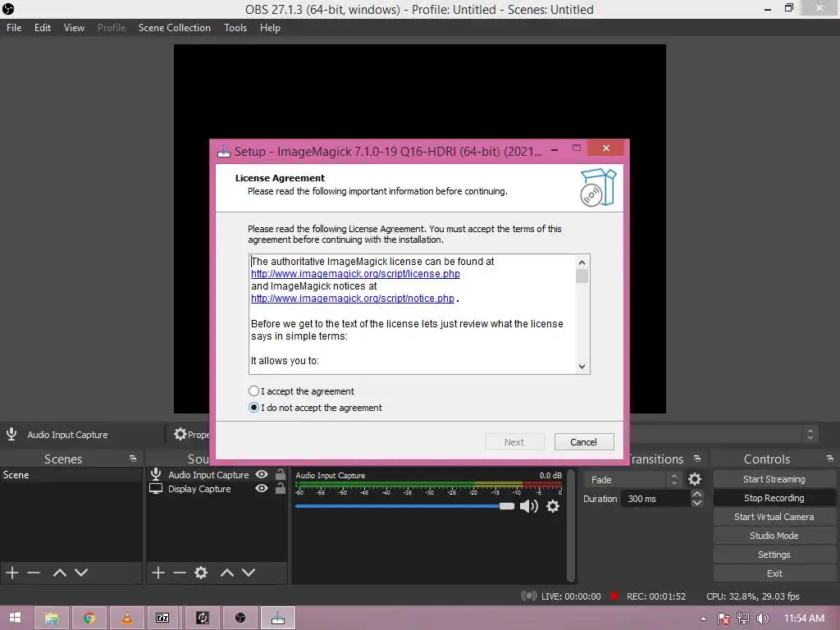
Task: Click the volume icon in system tray
Action: coord(763,619)
